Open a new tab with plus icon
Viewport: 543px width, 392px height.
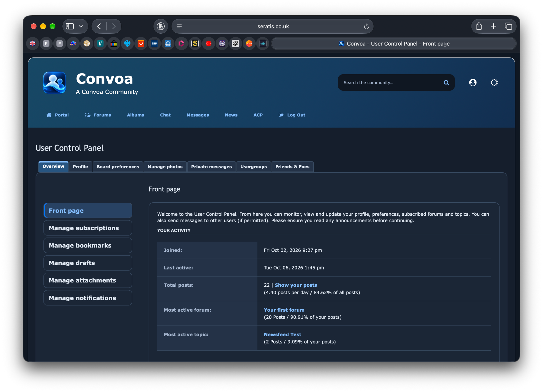[x=493, y=26]
